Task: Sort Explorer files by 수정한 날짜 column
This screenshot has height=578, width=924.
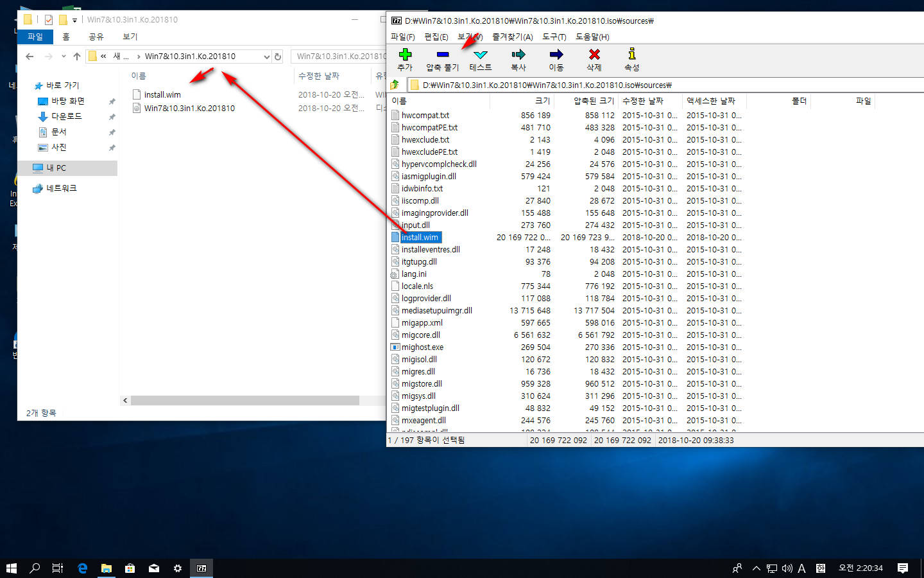Action: (x=318, y=76)
